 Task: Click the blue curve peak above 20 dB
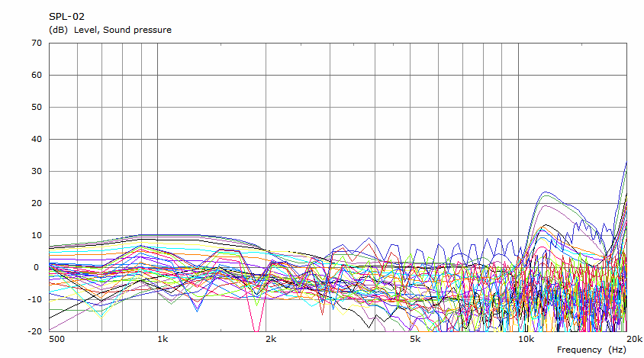[x=546, y=192]
